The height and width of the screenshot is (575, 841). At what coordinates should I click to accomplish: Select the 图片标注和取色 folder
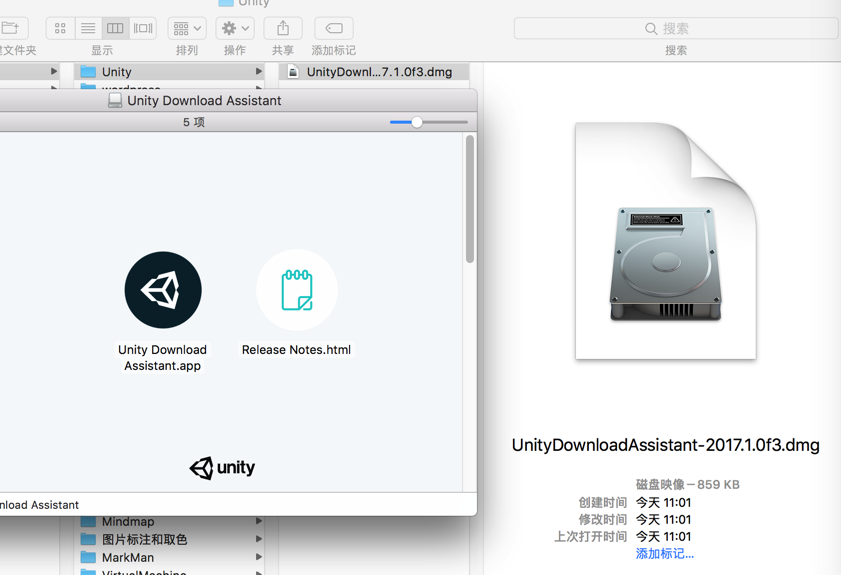click(169, 539)
